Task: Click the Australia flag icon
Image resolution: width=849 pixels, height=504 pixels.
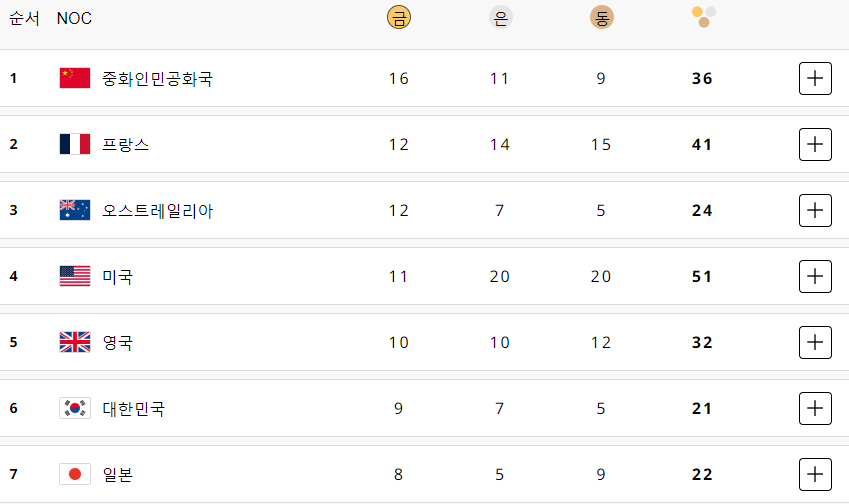Action: click(75, 210)
